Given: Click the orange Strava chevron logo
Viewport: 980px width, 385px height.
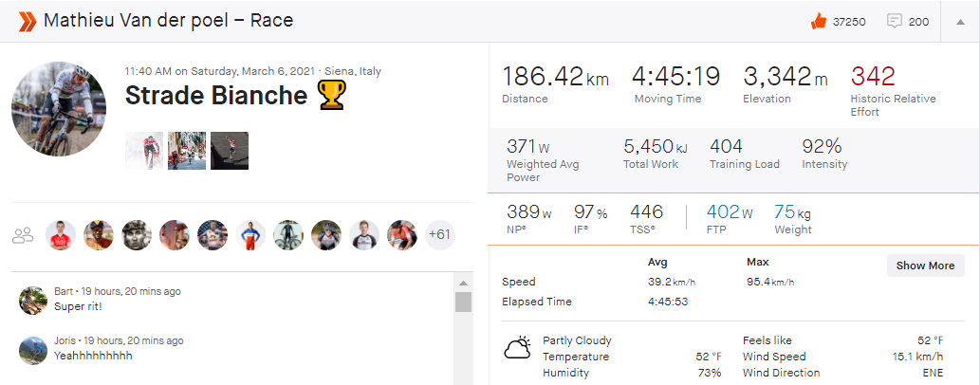Looking at the screenshot, I should pos(27,21).
